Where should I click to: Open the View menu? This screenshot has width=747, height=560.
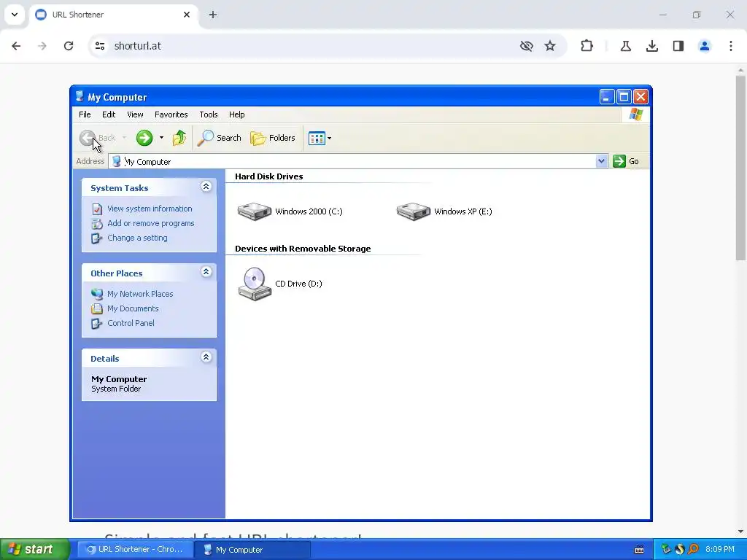pos(135,114)
